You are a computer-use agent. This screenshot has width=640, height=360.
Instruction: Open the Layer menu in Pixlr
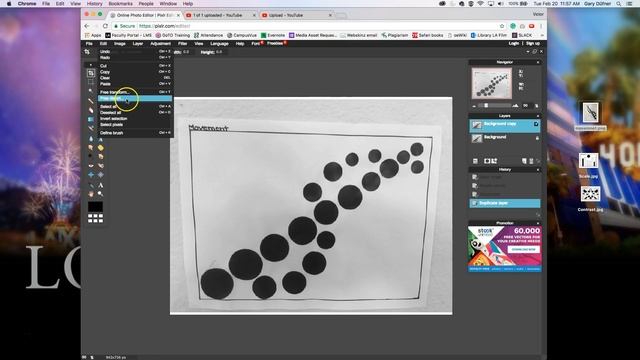point(138,44)
